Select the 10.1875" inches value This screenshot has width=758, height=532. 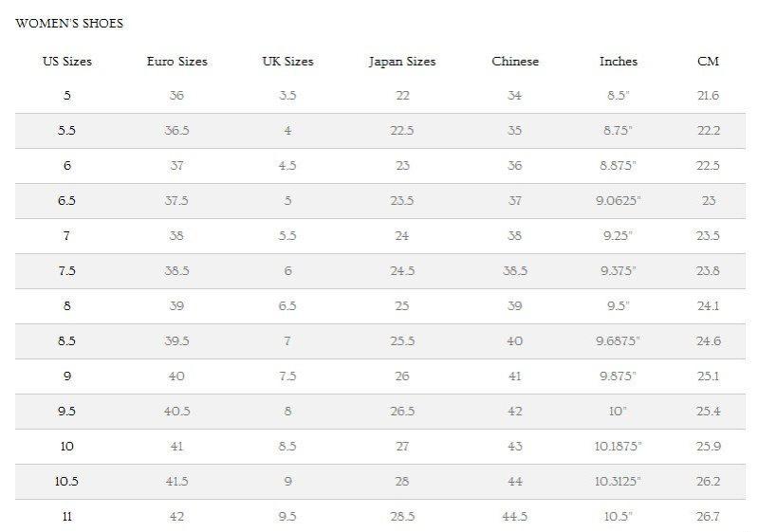(619, 447)
